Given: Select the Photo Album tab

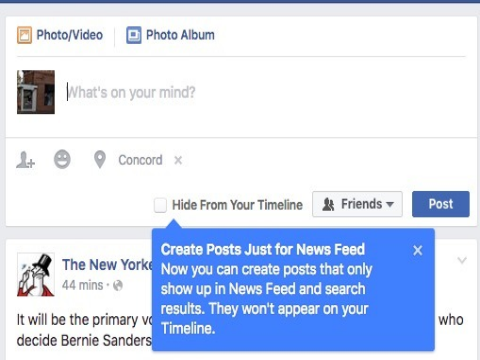Looking at the screenshot, I should (170, 35).
